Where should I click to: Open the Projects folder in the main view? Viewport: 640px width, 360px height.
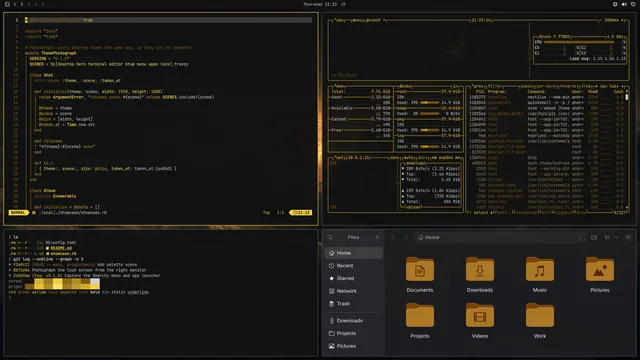(x=420, y=320)
